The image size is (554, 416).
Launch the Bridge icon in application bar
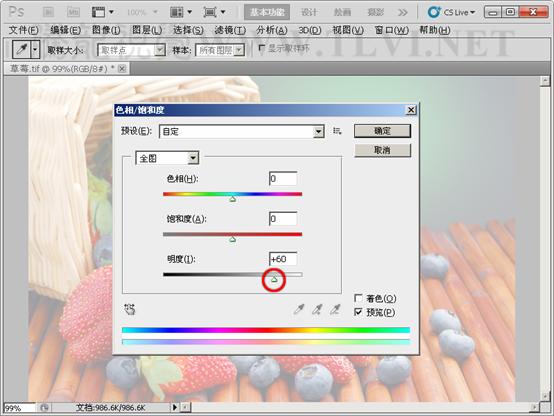click(x=48, y=12)
